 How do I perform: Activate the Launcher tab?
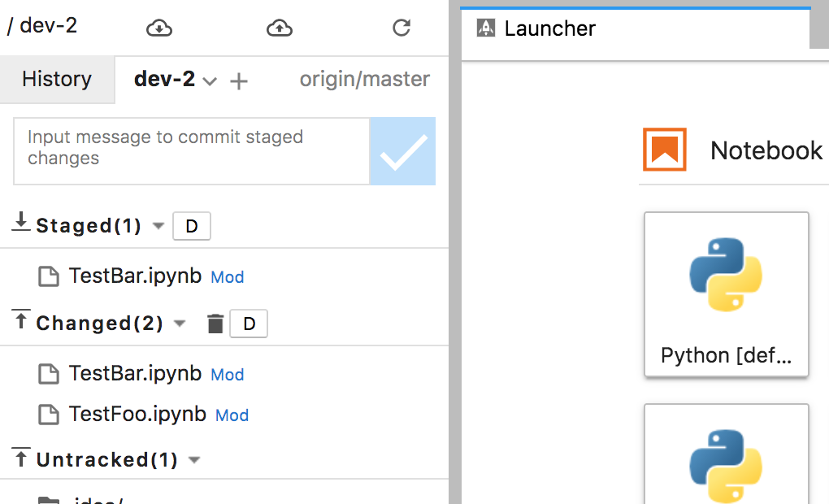point(549,28)
